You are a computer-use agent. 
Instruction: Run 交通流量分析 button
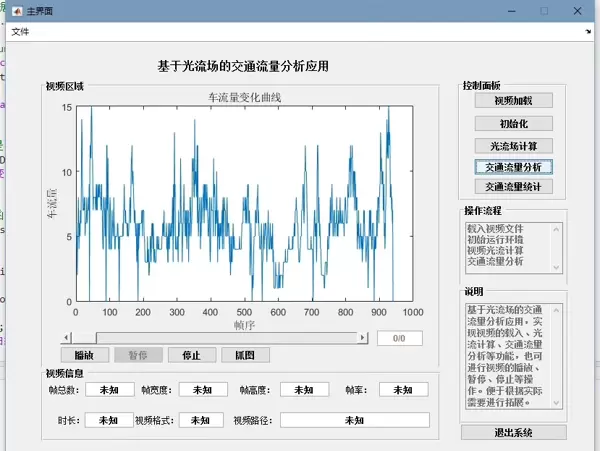tap(512, 167)
